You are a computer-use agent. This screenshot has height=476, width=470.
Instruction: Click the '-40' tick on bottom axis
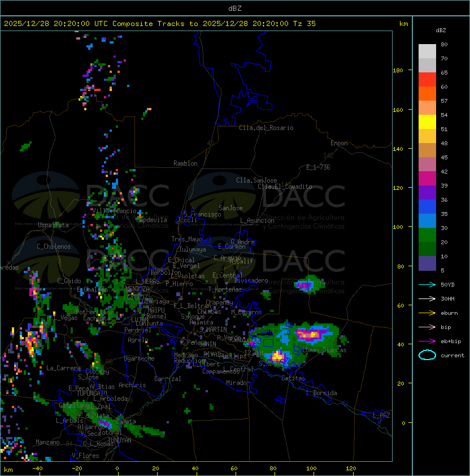click(x=37, y=469)
